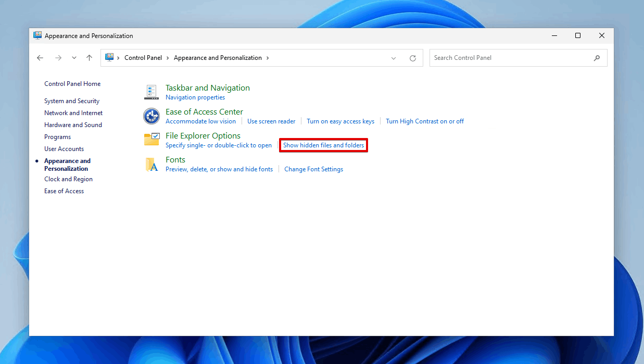Click the Ease of Access Center icon
The image size is (644, 364).
coord(151,116)
